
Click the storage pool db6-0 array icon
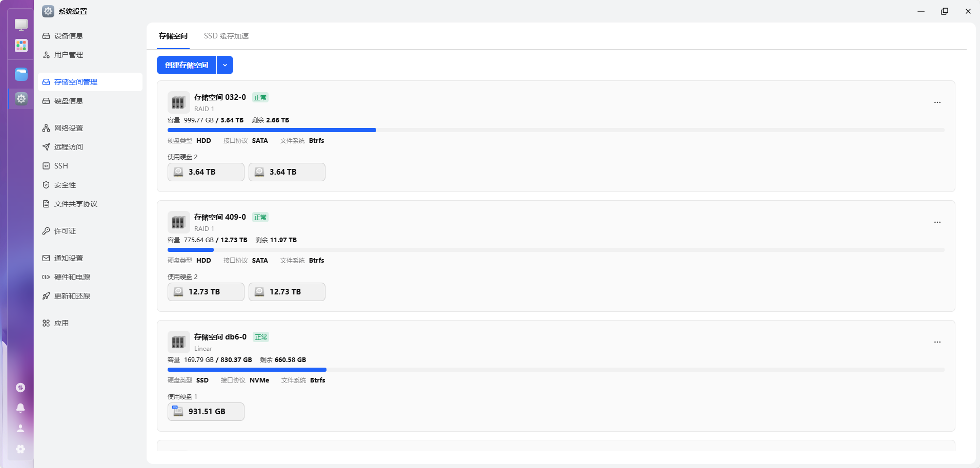pyautogui.click(x=178, y=342)
